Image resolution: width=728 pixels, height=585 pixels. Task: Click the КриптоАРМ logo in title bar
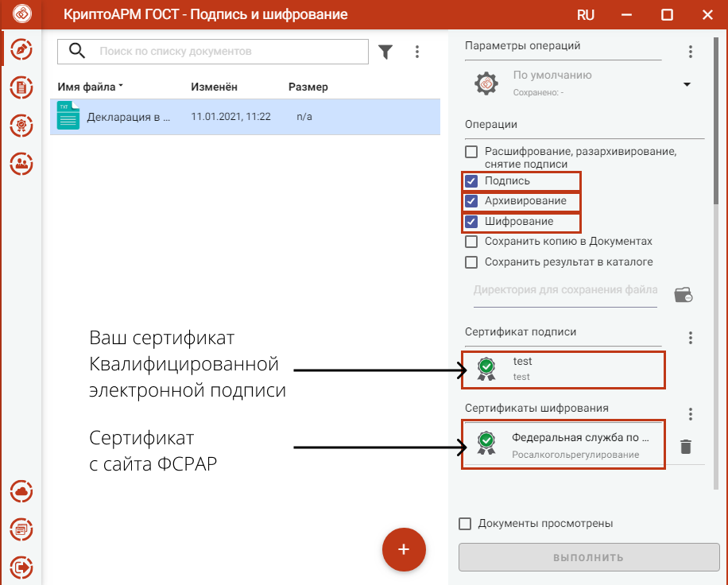coord(21,14)
